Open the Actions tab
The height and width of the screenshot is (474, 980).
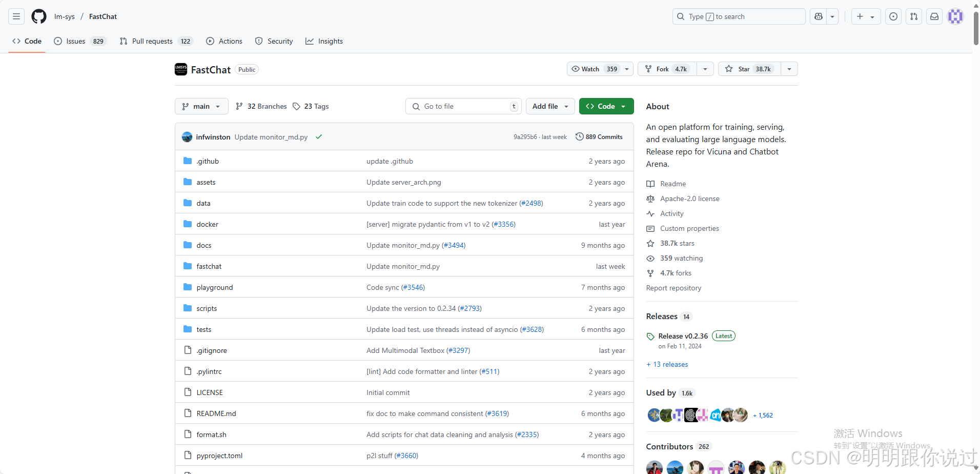tap(224, 41)
